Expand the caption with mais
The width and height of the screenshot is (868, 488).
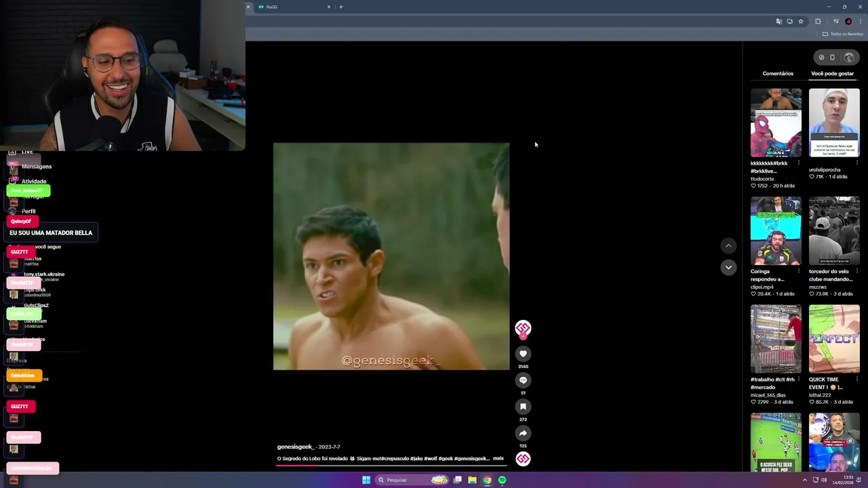498,458
